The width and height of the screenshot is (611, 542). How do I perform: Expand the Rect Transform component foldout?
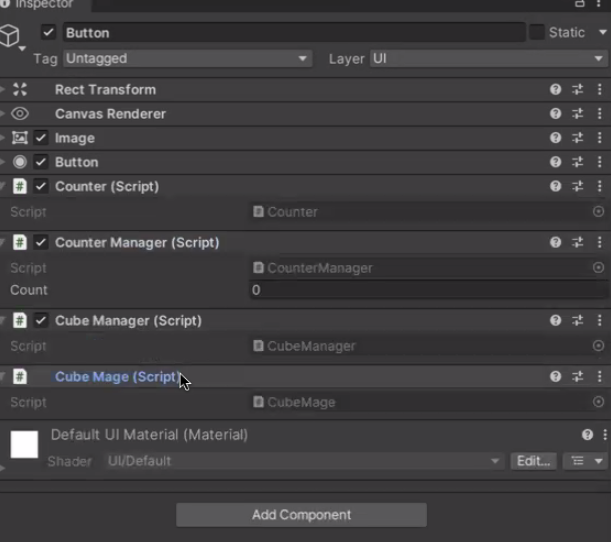[3, 90]
